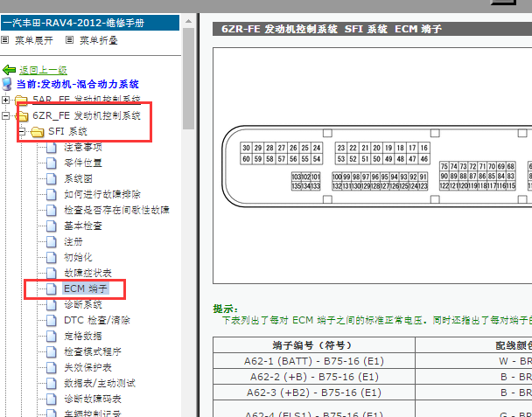
Task: Open the 系统图 page
Action: [78, 178]
